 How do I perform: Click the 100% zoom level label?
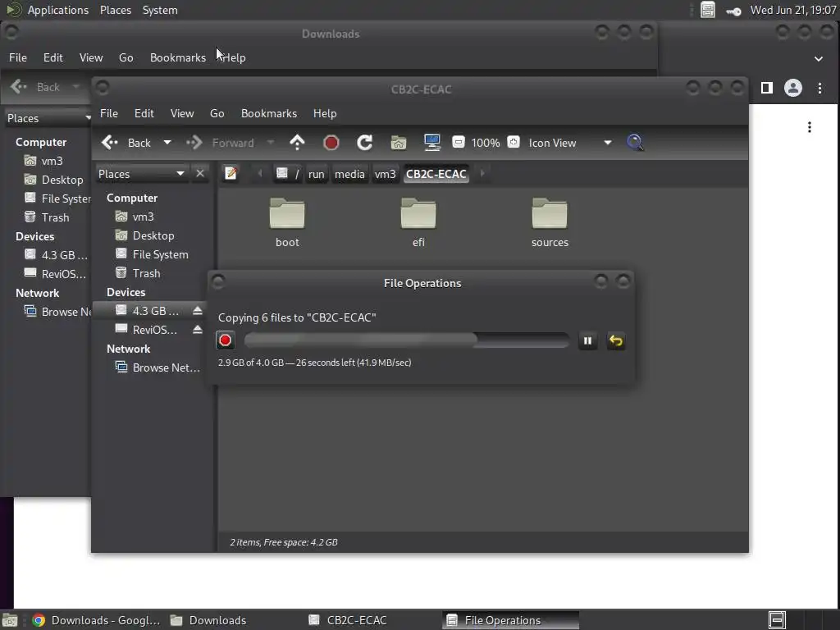486,143
